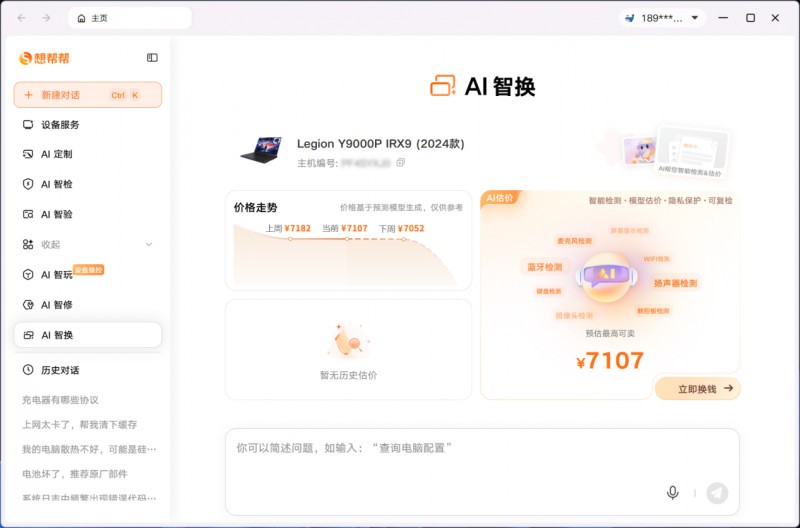Viewport: 800px width, 528px height.
Task: Open AI 定制 in the sidebar
Action: [88, 154]
